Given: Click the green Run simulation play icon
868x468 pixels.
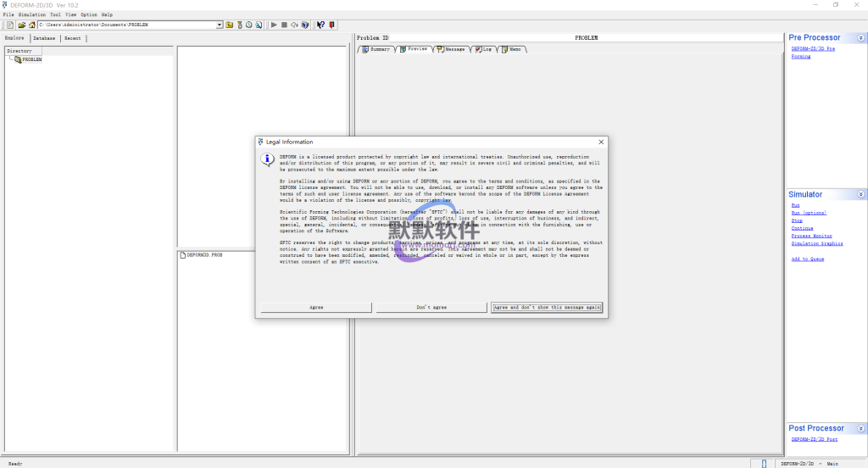Looking at the screenshot, I should point(274,25).
